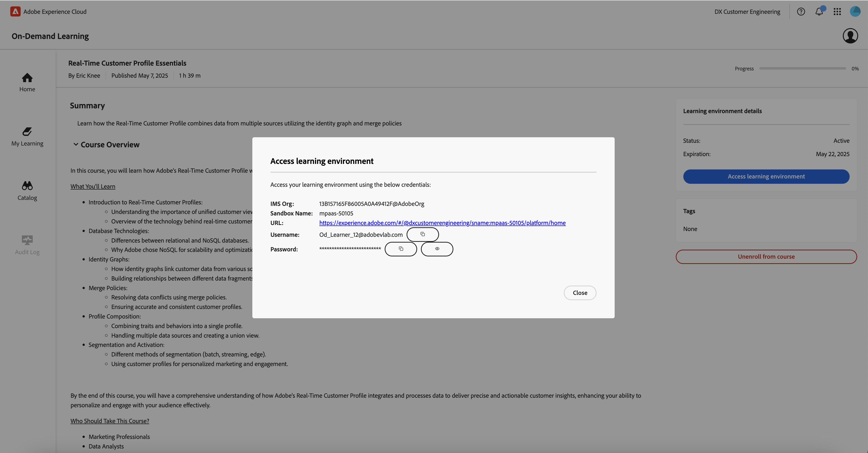
Task: Close the Access learning environment dialog
Action: point(580,293)
